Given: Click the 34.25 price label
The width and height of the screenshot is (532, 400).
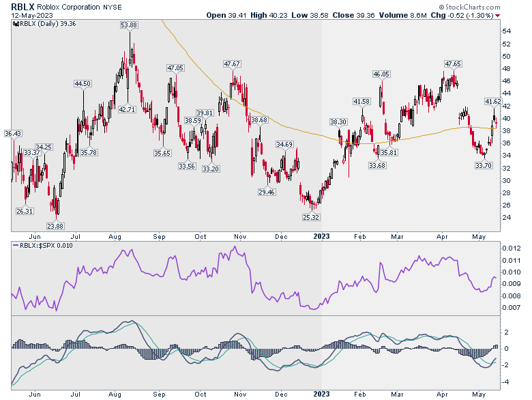Looking at the screenshot, I should [44, 147].
